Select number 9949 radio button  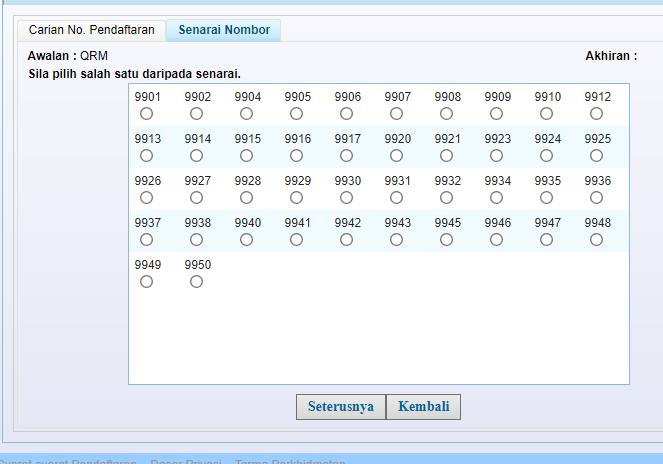147,282
